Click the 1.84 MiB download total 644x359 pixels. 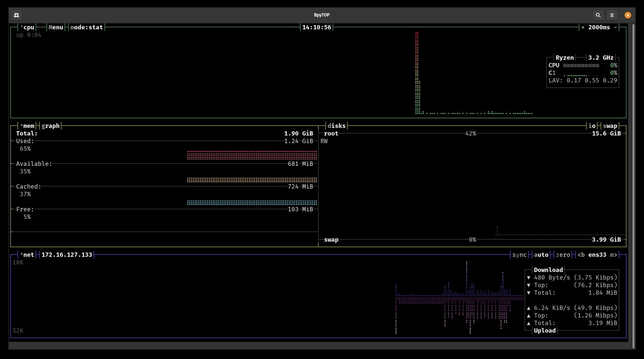603,293
